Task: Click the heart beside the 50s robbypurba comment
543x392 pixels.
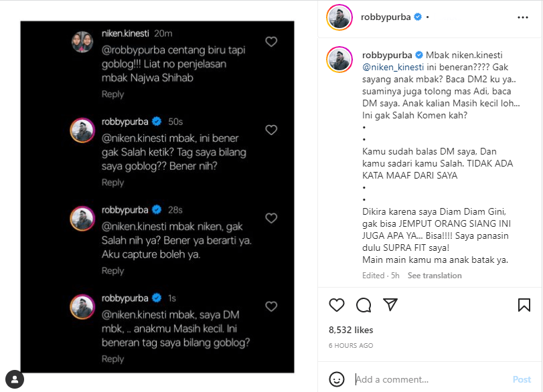Action: click(x=271, y=130)
